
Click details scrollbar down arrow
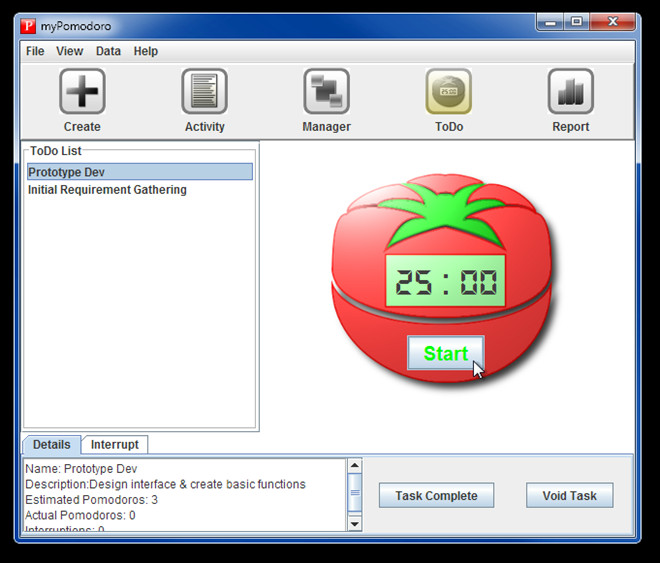point(355,524)
